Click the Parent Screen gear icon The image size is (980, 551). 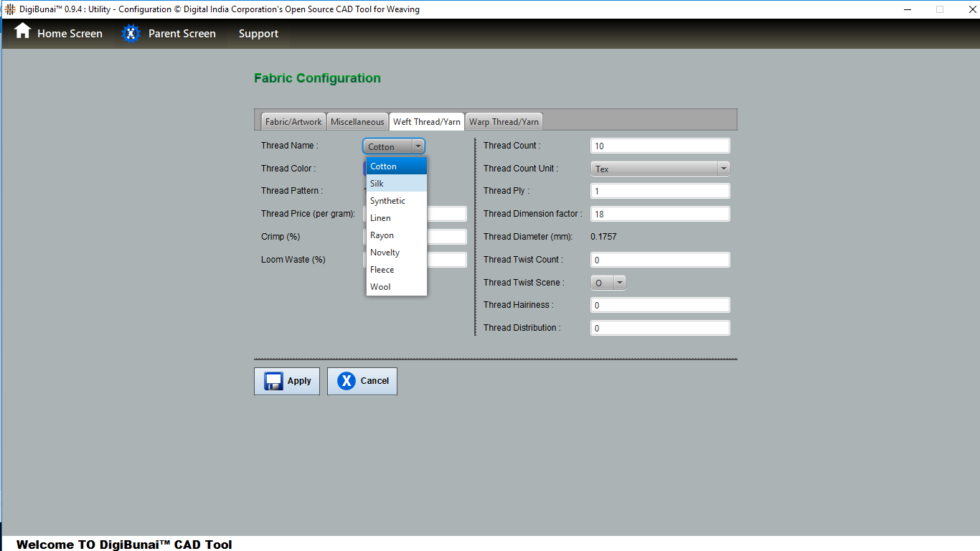[131, 34]
